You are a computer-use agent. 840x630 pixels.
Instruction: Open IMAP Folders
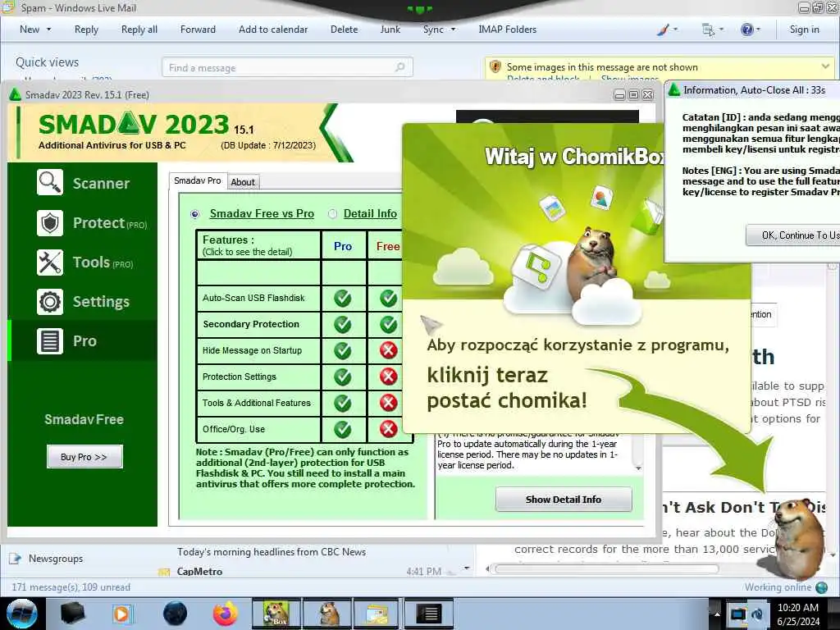(x=507, y=30)
